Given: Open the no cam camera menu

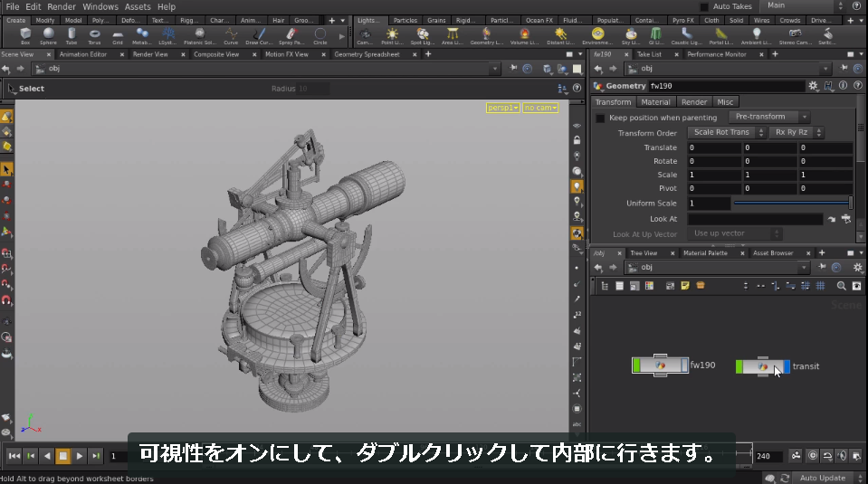Looking at the screenshot, I should (x=540, y=108).
